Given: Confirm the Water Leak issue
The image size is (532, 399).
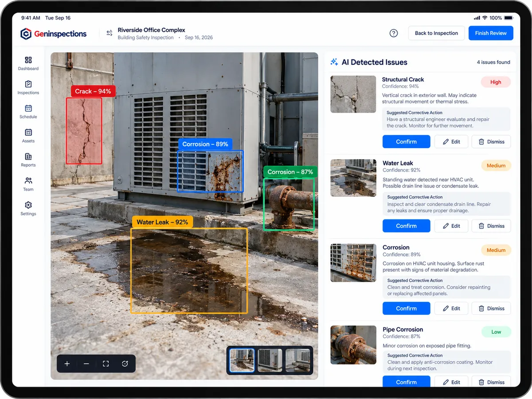Looking at the screenshot, I should [x=407, y=226].
